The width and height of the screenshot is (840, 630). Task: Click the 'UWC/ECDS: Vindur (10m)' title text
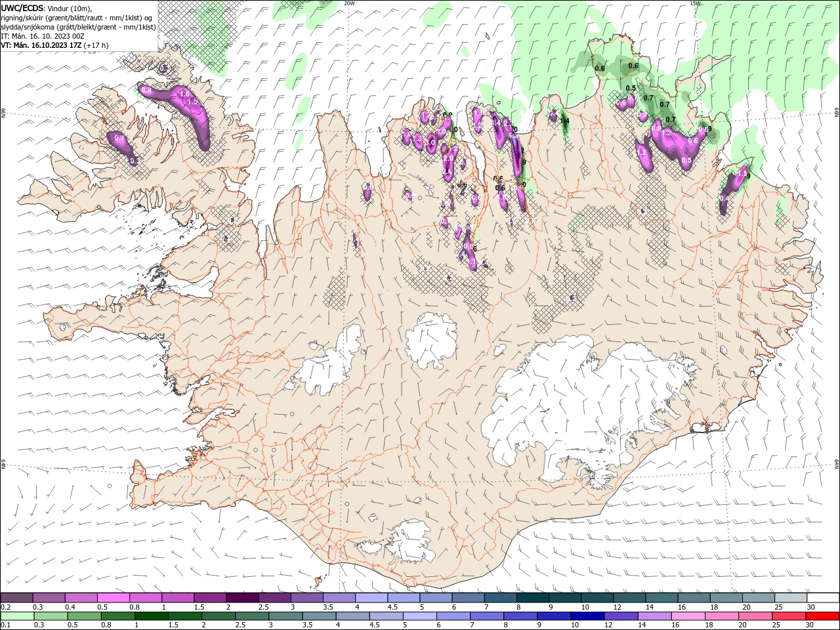(x=47, y=8)
